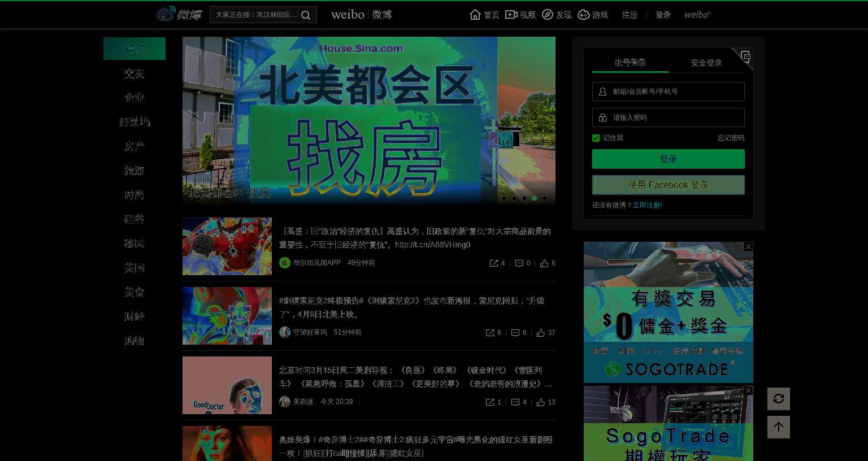Close the SogoTrade 期權玩家 ad
The width and height of the screenshot is (868, 461).
(748, 390)
